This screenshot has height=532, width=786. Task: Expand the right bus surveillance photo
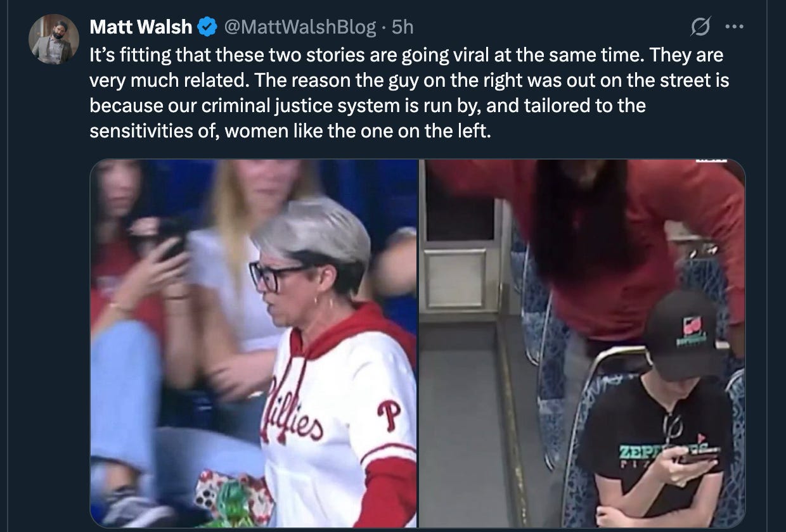point(582,343)
